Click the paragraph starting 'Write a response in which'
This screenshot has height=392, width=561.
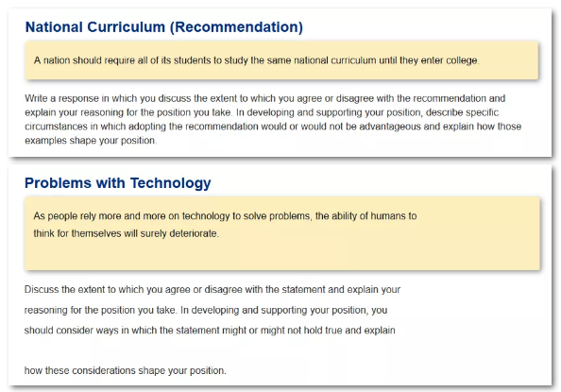pos(273,119)
